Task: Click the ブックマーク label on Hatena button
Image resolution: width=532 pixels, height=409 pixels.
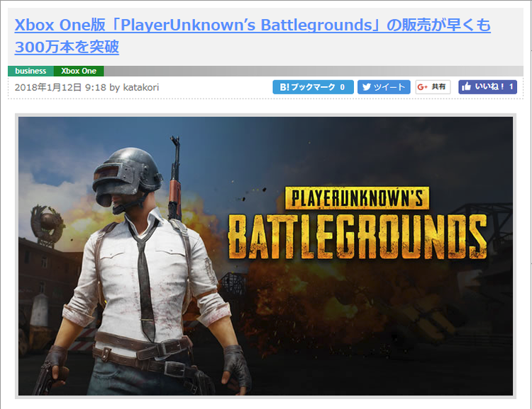Action: click(x=313, y=87)
